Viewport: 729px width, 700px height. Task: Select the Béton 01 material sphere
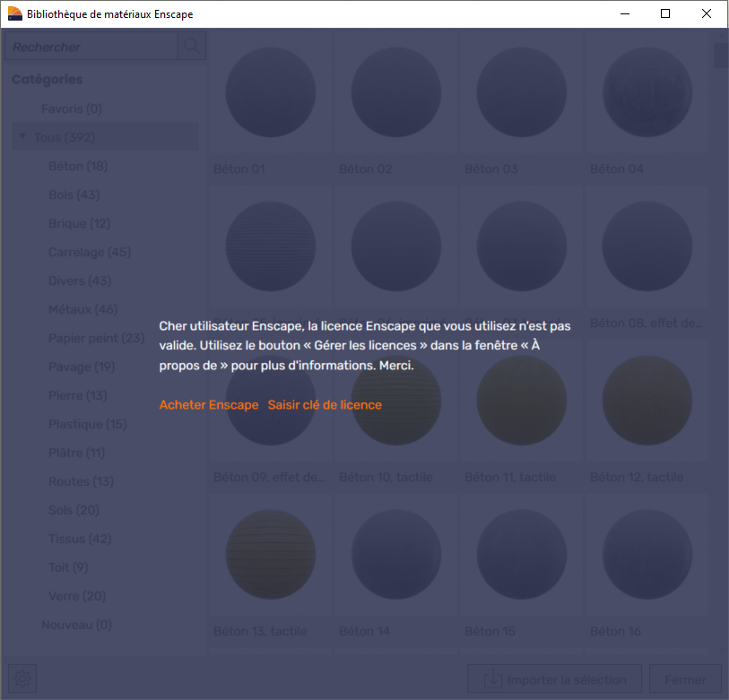[x=271, y=92]
